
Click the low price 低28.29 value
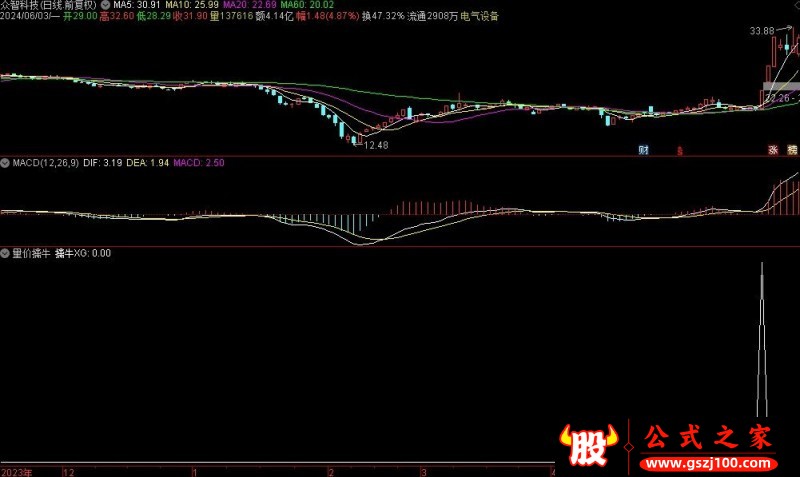click(x=154, y=16)
